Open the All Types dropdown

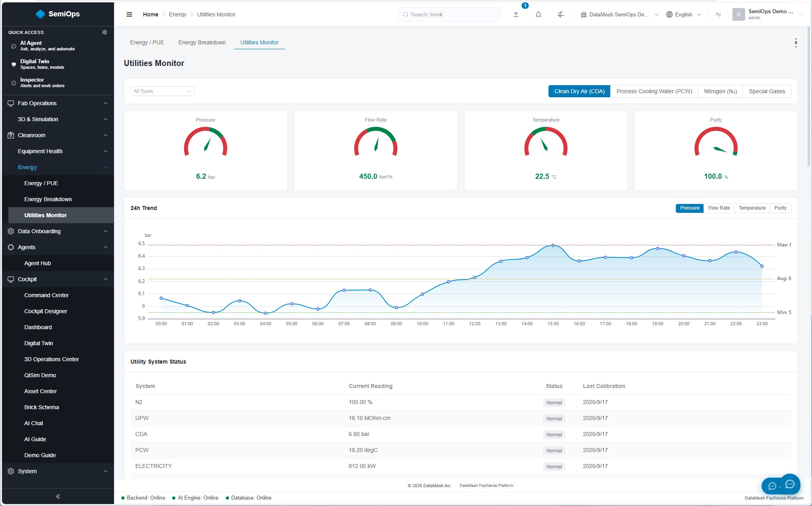point(163,91)
